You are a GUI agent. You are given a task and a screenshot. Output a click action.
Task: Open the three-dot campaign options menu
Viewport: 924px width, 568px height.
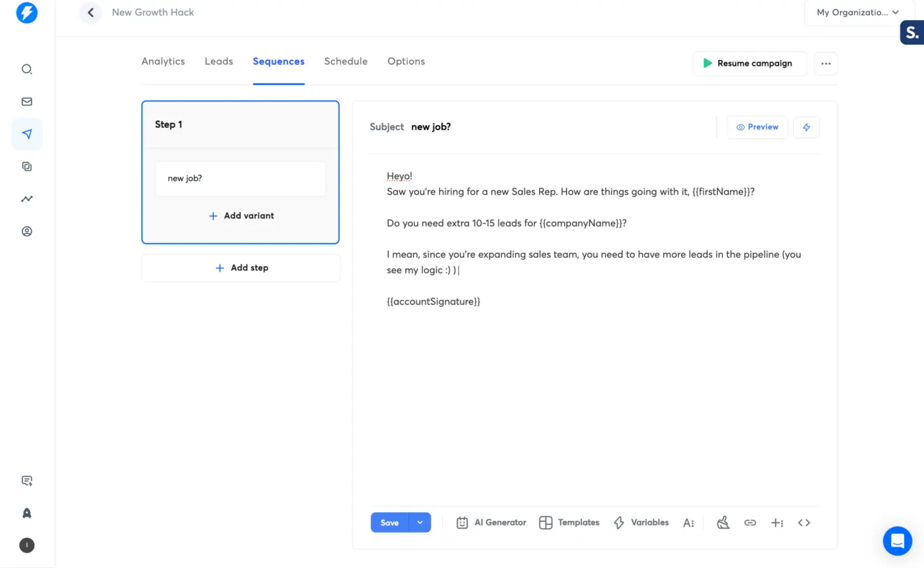pyautogui.click(x=826, y=64)
